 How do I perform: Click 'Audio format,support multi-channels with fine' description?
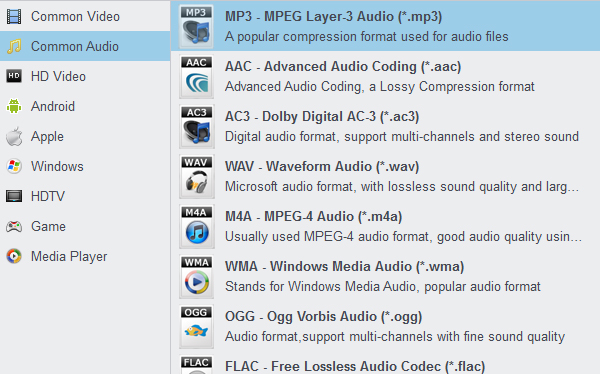tap(395, 337)
